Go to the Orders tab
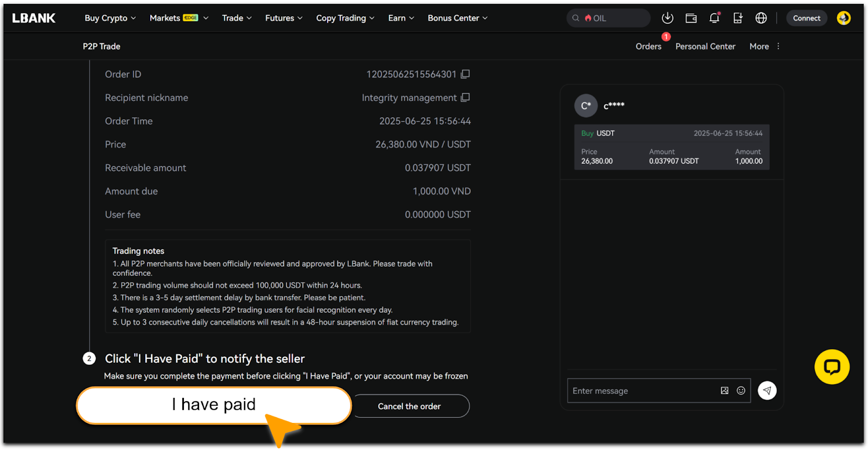This screenshot has width=868, height=450. pyautogui.click(x=648, y=47)
